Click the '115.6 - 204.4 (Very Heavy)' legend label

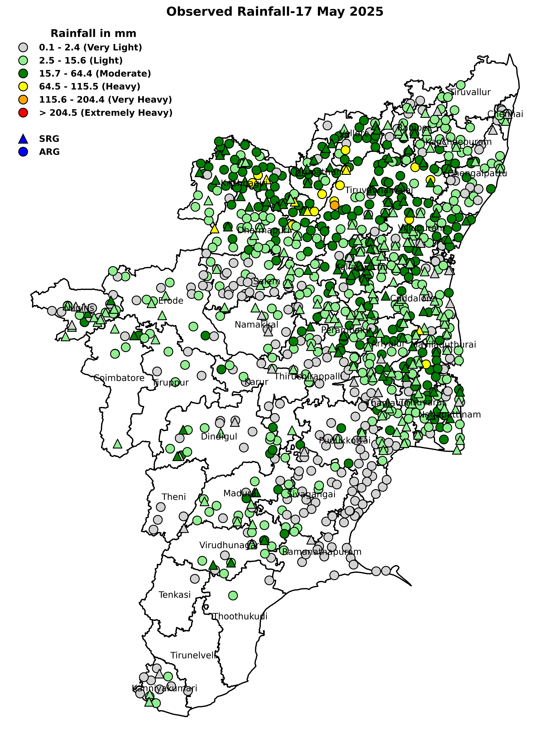(x=105, y=100)
